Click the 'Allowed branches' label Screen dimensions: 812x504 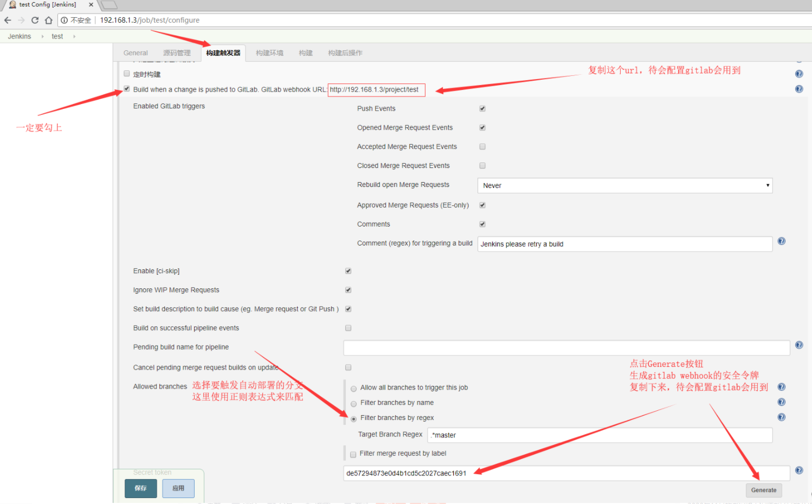160,386
